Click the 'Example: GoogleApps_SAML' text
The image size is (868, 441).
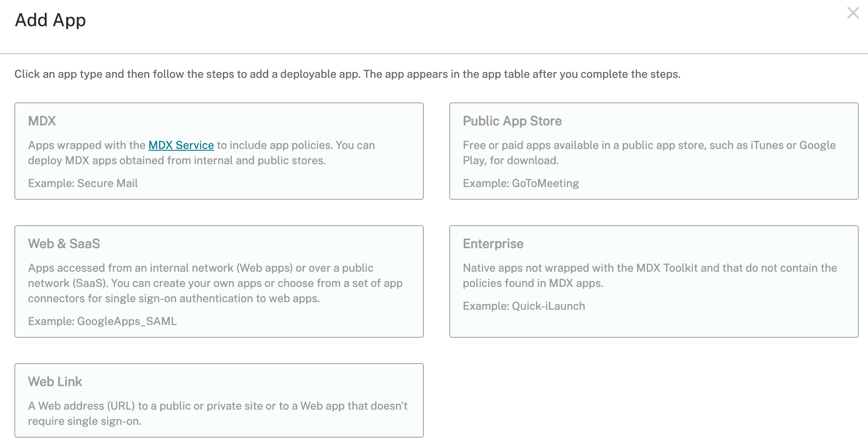(102, 321)
